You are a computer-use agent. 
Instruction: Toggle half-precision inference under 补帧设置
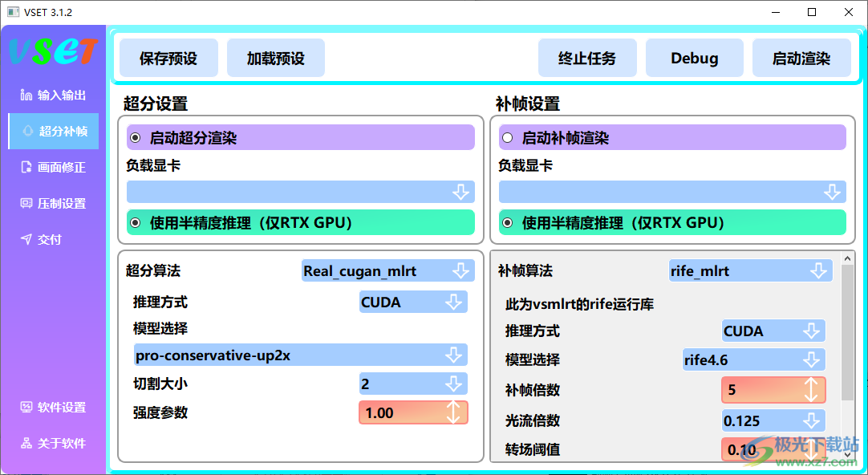click(507, 222)
